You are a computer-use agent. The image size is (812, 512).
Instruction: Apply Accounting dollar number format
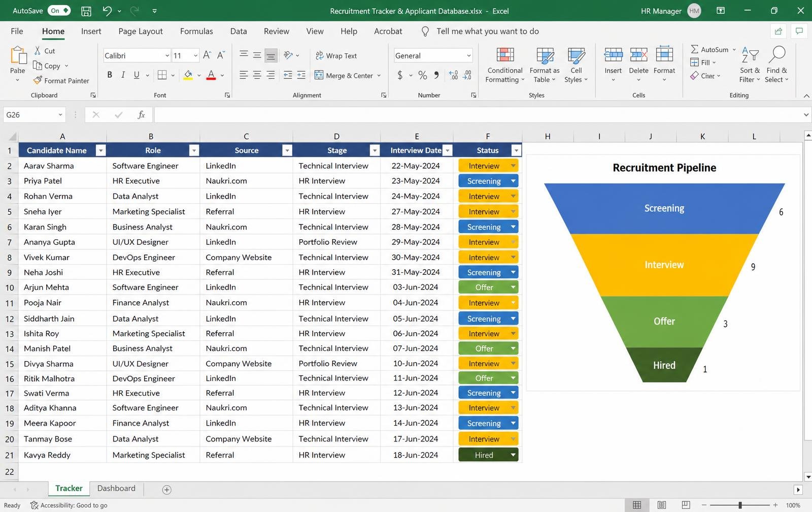400,75
